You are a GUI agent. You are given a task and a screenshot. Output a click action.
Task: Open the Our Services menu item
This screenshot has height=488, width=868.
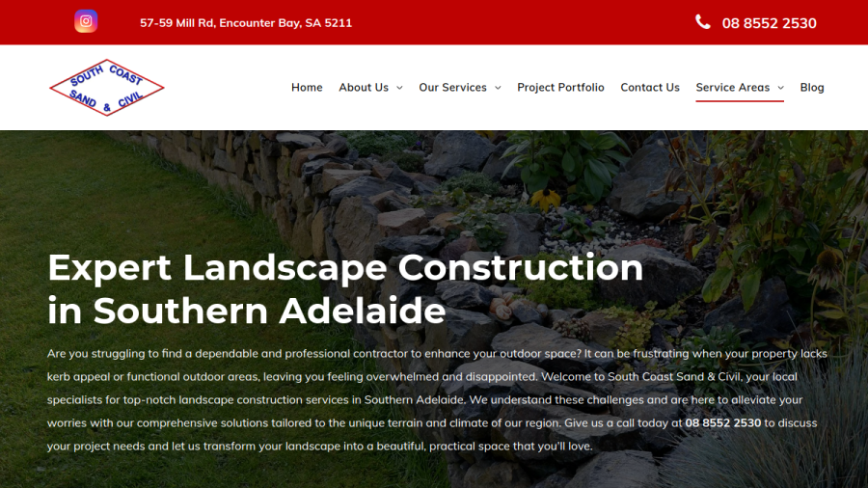[x=453, y=88]
